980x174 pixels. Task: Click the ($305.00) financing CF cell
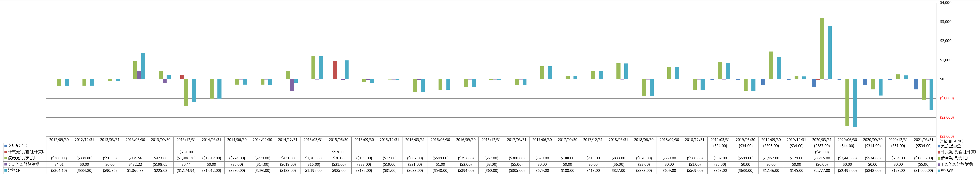(x=517, y=171)
